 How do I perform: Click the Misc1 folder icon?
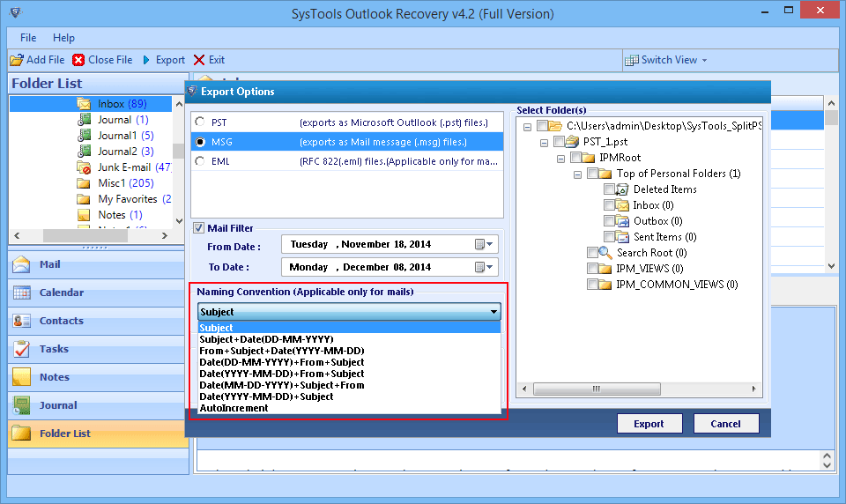pos(84,183)
